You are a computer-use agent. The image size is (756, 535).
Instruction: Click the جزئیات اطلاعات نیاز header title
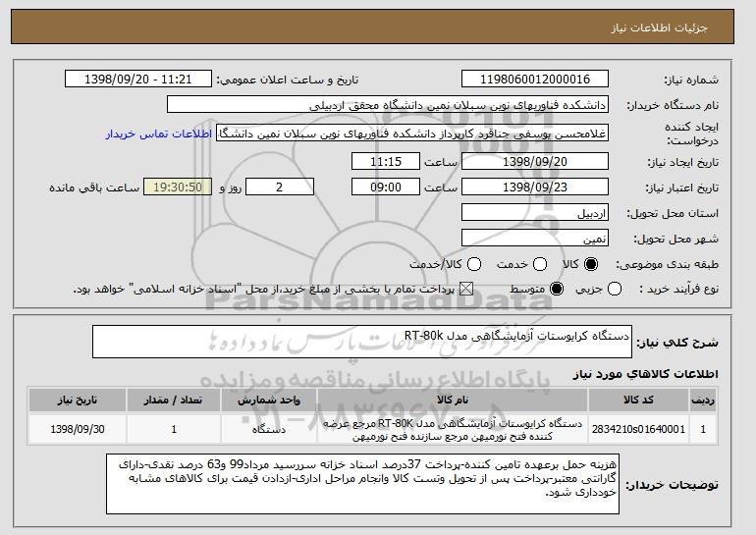pyautogui.click(x=659, y=27)
